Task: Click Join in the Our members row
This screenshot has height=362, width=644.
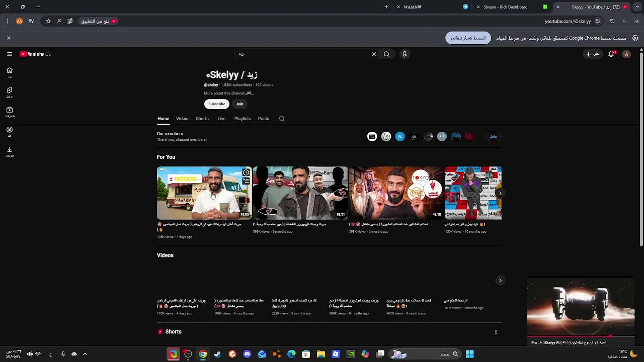Action: coord(494,137)
